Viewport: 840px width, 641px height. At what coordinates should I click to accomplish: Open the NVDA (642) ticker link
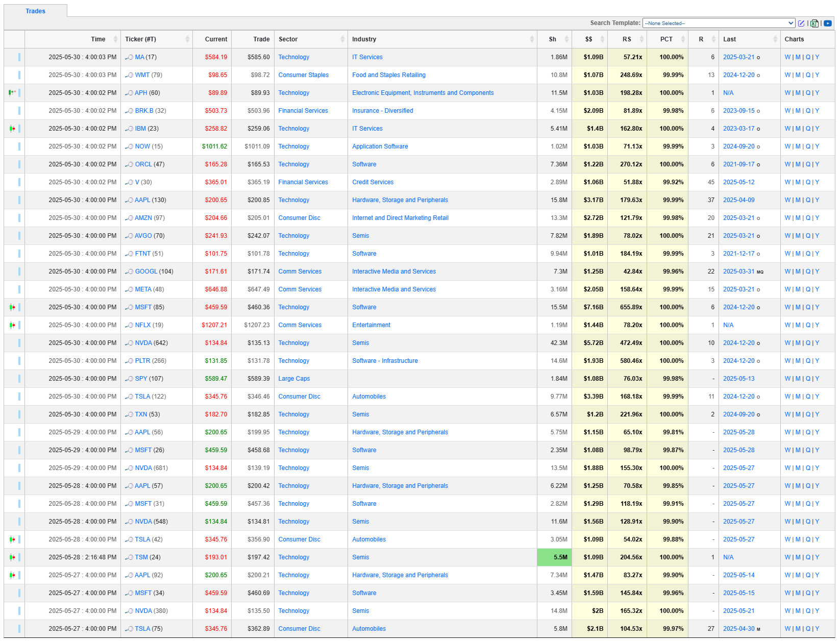143,343
